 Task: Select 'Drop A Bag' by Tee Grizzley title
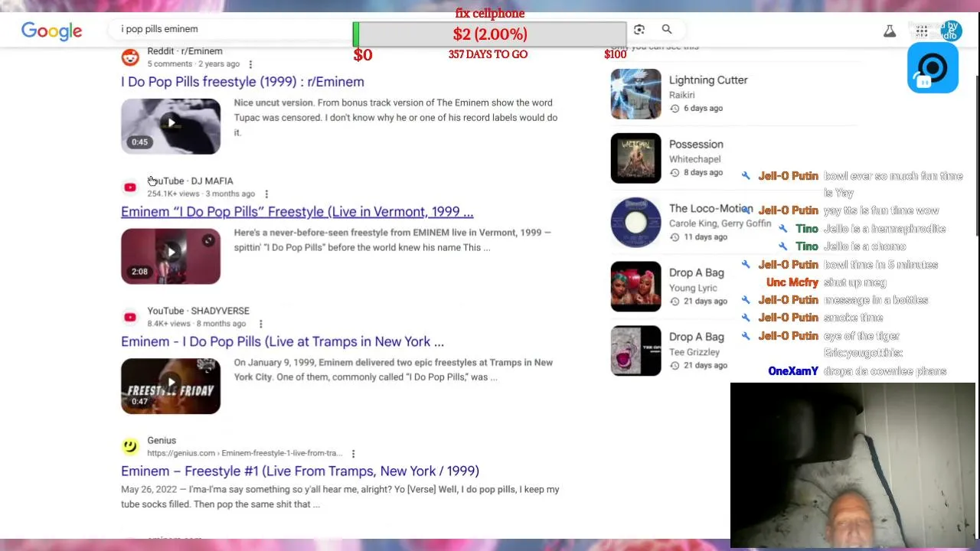696,337
